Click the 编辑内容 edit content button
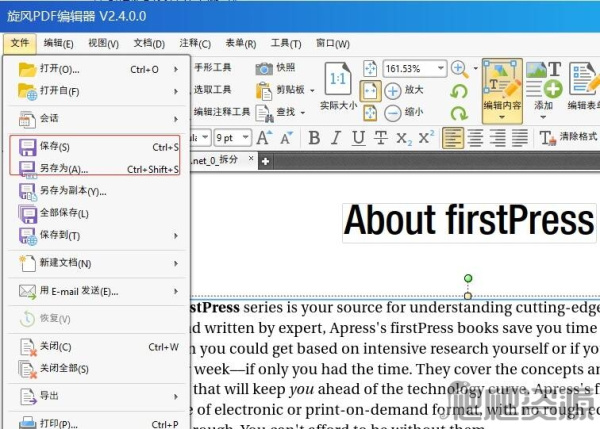Screen dimensions: 600x429 point(502,90)
